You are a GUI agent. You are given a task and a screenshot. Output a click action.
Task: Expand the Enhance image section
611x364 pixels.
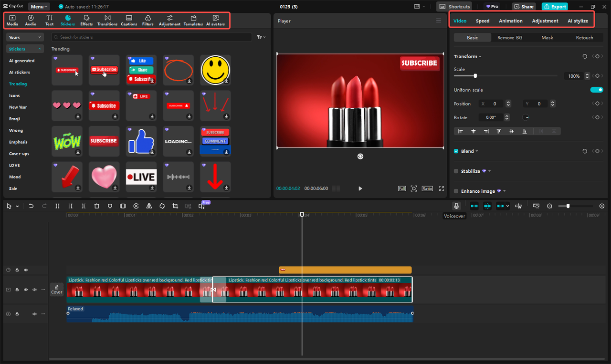click(504, 191)
